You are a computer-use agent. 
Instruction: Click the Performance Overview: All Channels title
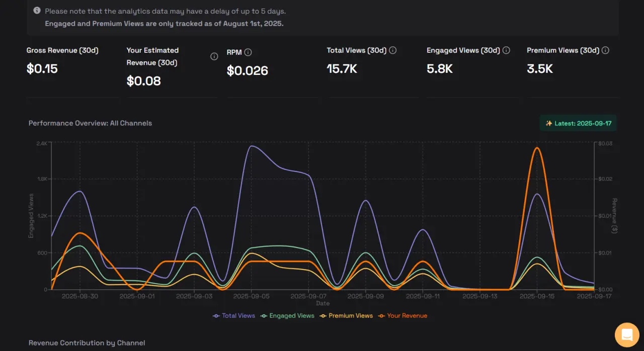(90, 123)
